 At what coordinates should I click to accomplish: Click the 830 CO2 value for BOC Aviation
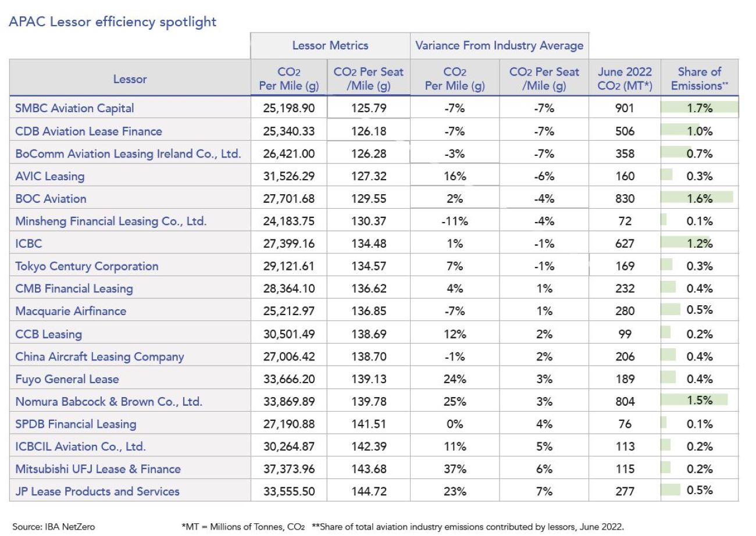pyautogui.click(x=625, y=199)
